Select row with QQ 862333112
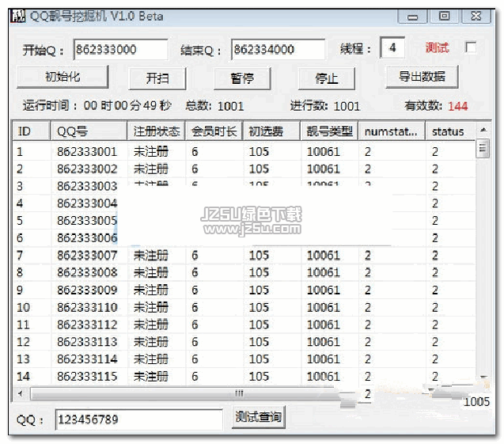The image size is (504, 444). 244,324
